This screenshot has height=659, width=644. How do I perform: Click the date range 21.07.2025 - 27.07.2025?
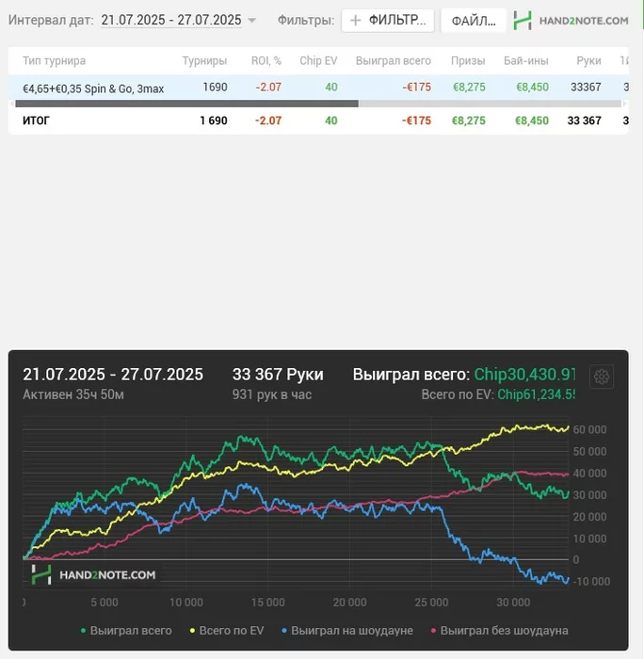pos(170,20)
